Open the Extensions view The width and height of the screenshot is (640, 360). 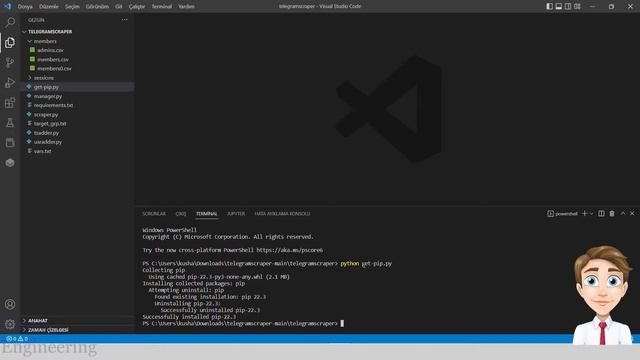[x=10, y=102]
